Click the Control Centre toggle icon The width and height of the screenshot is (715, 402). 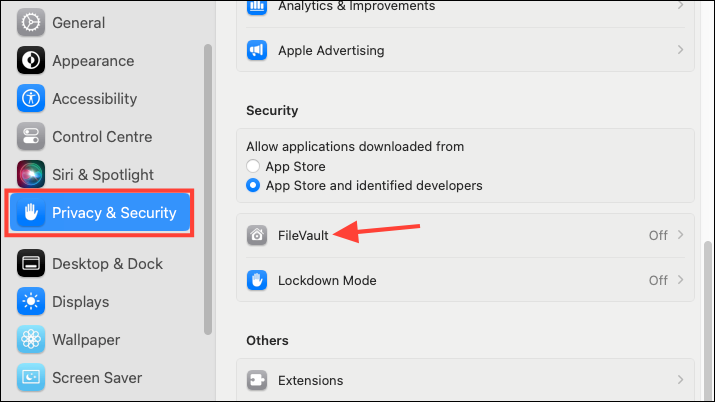click(x=31, y=136)
